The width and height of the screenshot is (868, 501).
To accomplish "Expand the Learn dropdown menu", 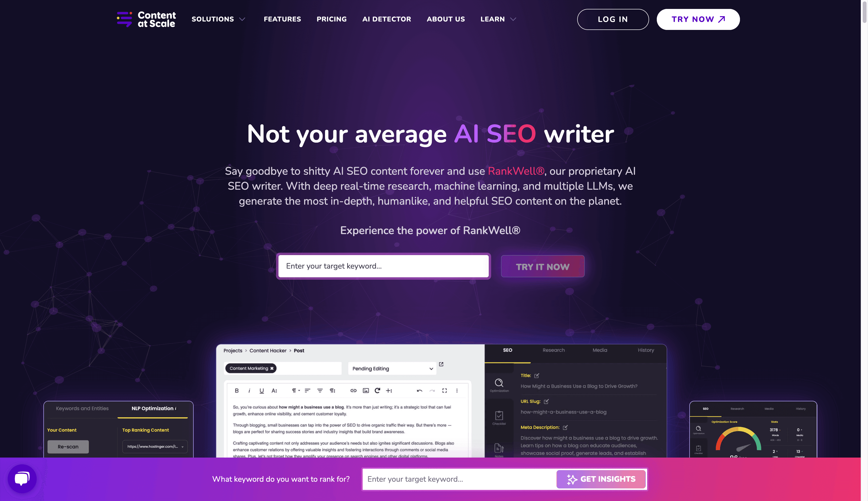I will (x=498, y=19).
